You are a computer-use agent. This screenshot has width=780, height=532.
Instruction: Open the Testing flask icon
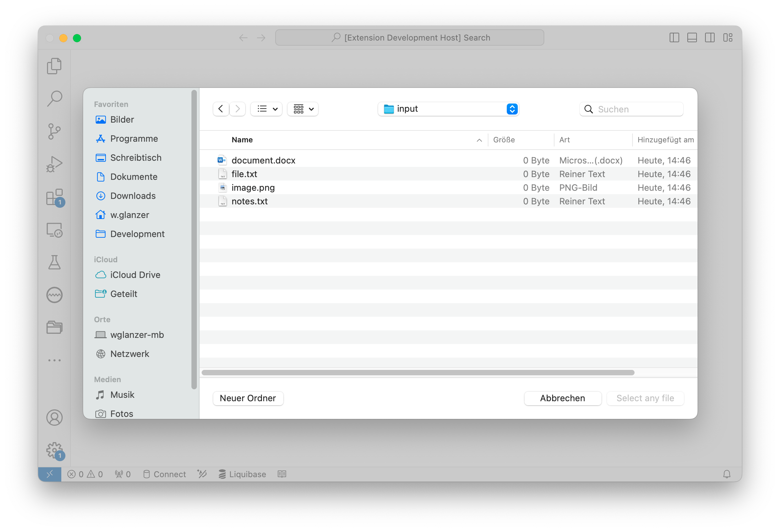(x=54, y=262)
